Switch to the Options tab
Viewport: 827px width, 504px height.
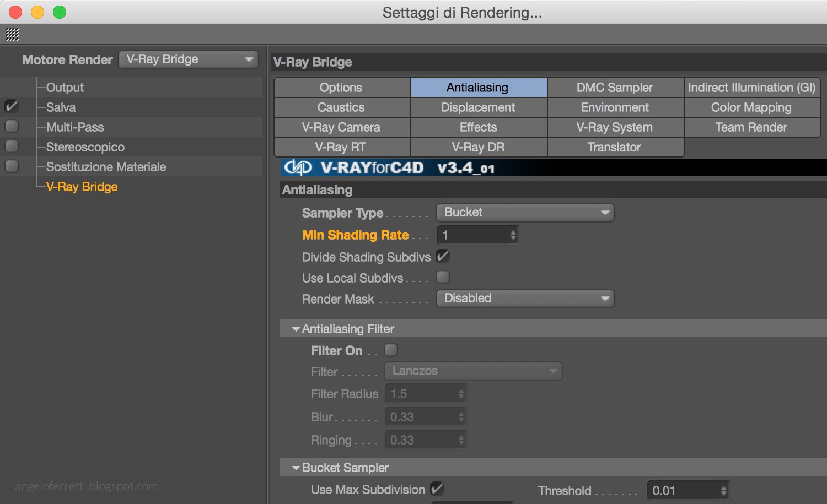(342, 88)
